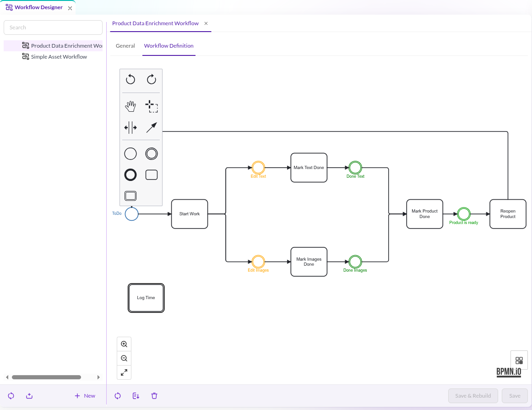
Task: Activate the hand tool
Action: tap(130, 107)
